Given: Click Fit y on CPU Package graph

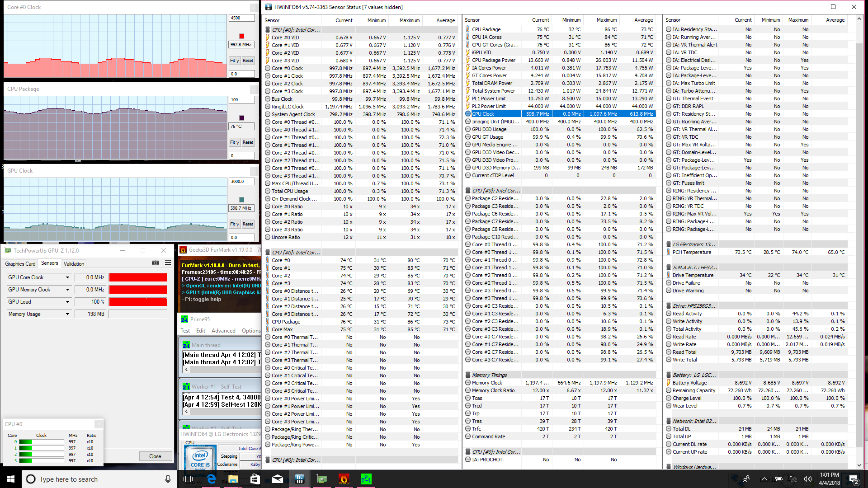Looking at the screenshot, I should point(235,142).
